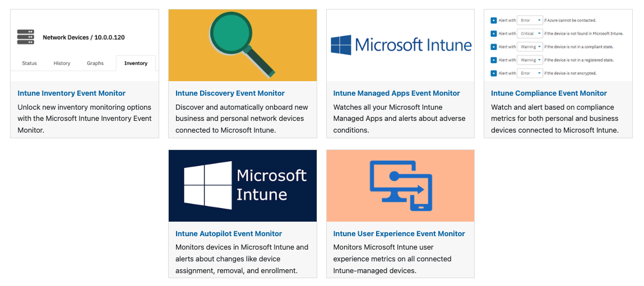Toggle the 'Azure cannot be contacted' alert checkbox
The image size is (644, 286).
click(493, 20)
